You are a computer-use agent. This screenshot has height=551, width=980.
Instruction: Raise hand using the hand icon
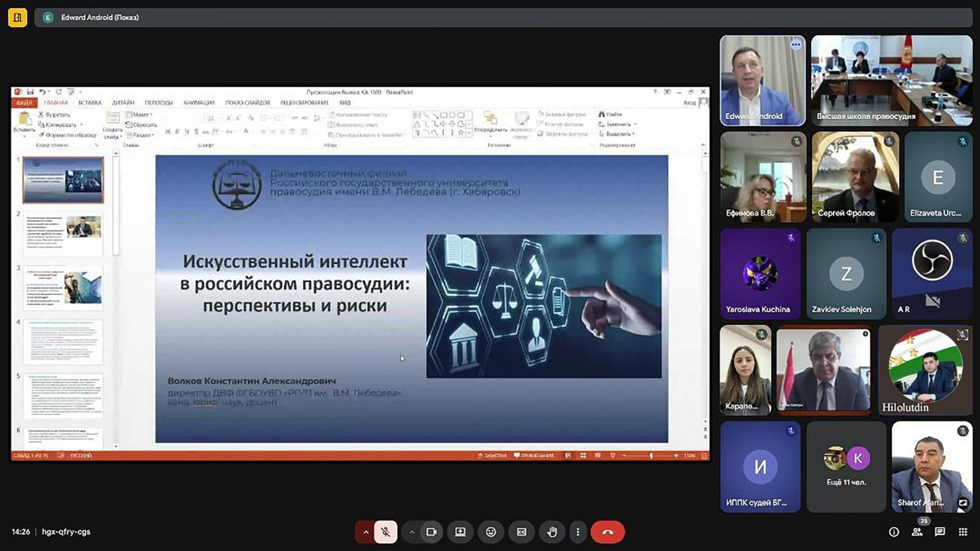tap(552, 532)
